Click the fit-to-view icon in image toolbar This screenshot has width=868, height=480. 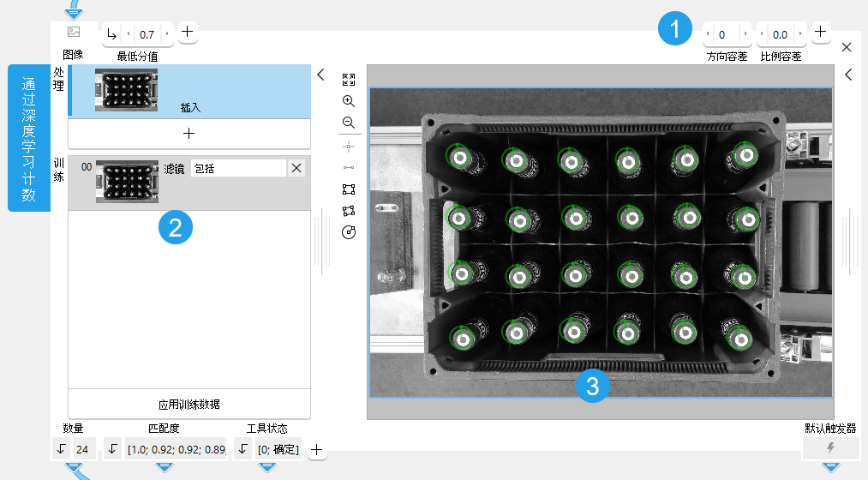click(x=348, y=80)
